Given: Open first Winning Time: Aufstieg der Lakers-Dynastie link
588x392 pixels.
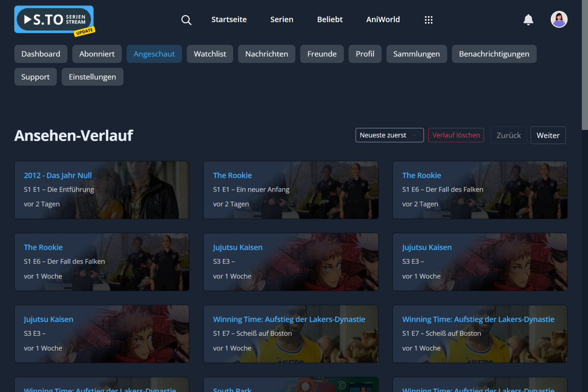Looking at the screenshot, I should [x=289, y=319].
